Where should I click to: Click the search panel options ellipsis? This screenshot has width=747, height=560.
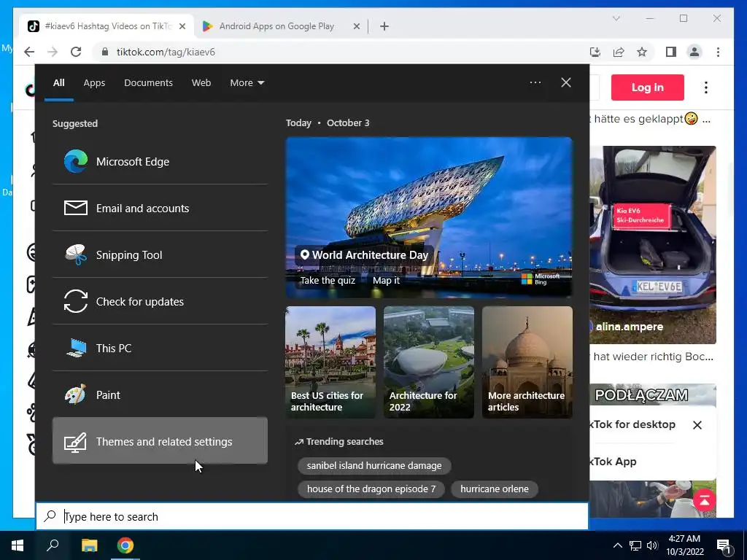click(535, 82)
